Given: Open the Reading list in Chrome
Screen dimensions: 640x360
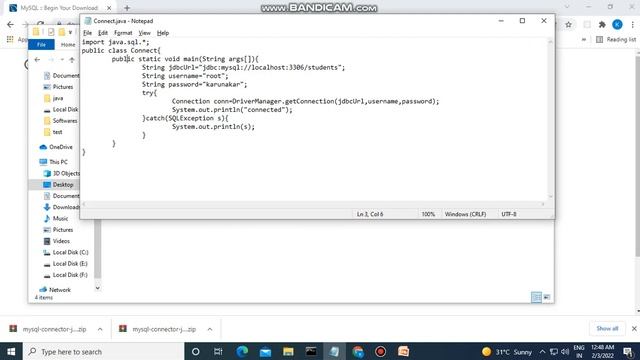Looking at the screenshot, I should (616, 39).
